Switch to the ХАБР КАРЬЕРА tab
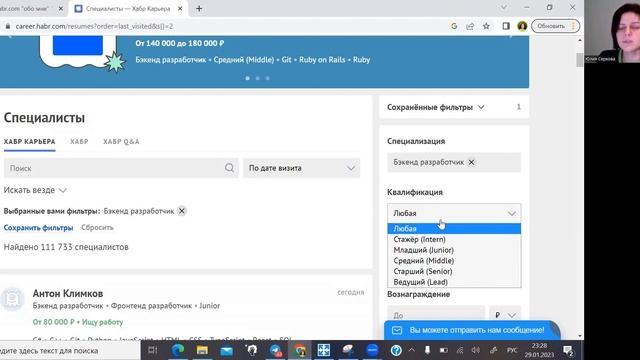 tap(29, 142)
